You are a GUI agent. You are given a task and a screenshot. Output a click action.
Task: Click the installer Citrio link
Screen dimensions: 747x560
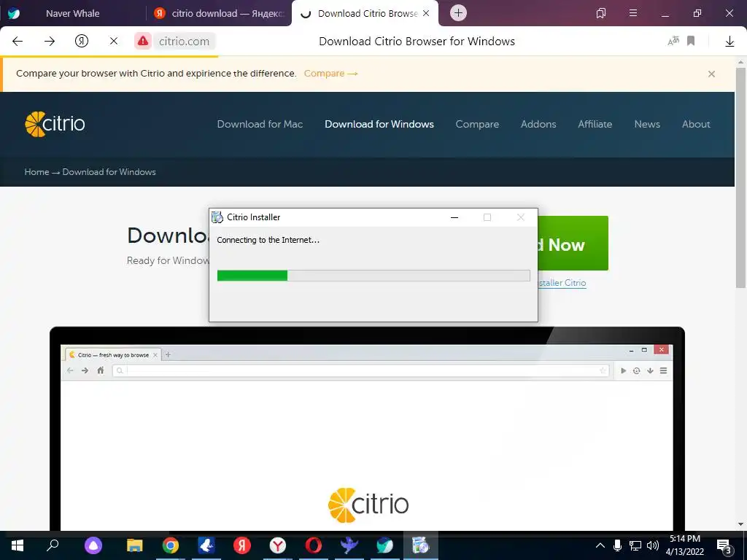pos(562,283)
